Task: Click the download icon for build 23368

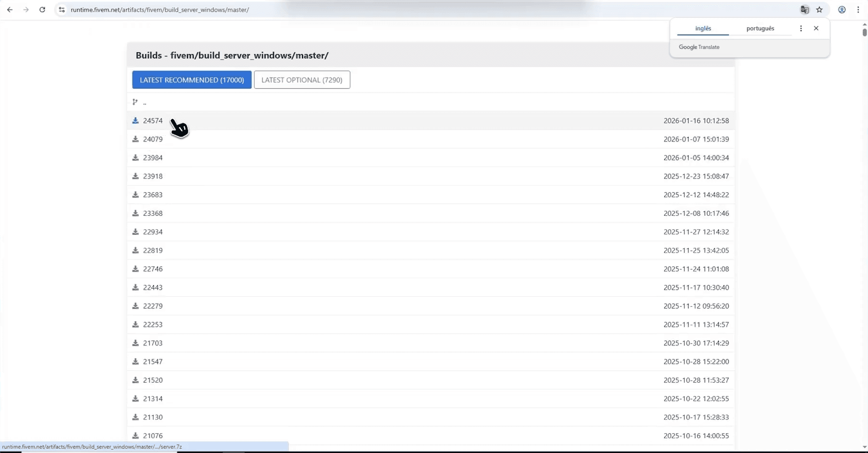Action: (x=135, y=213)
